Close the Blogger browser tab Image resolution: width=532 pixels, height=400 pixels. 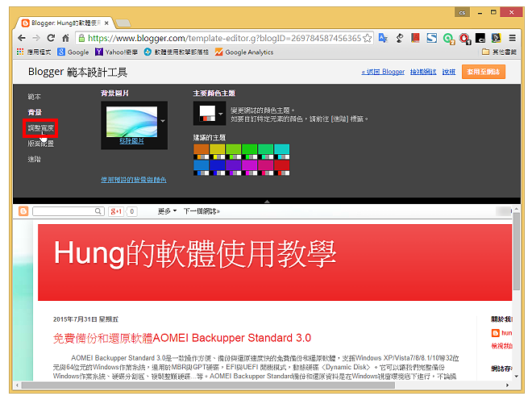point(106,23)
